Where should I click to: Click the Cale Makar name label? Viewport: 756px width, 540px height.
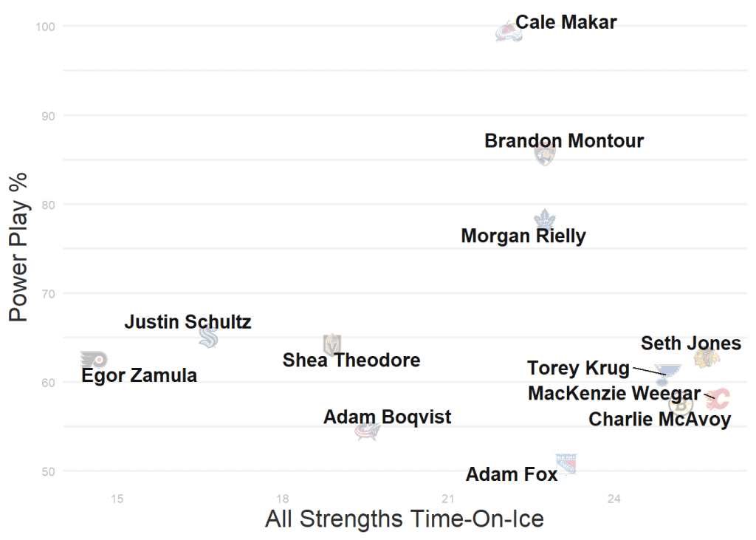click(x=566, y=22)
